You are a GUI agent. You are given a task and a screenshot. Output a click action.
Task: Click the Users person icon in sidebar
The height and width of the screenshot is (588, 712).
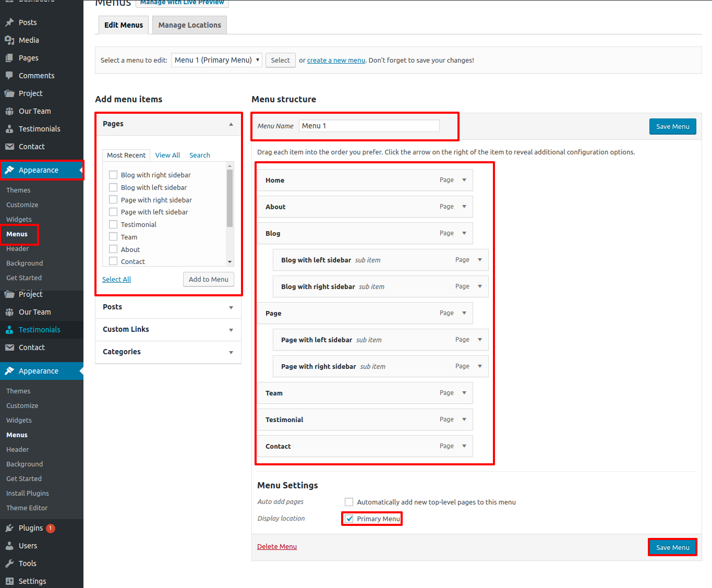pyautogui.click(x=9, y=546)
